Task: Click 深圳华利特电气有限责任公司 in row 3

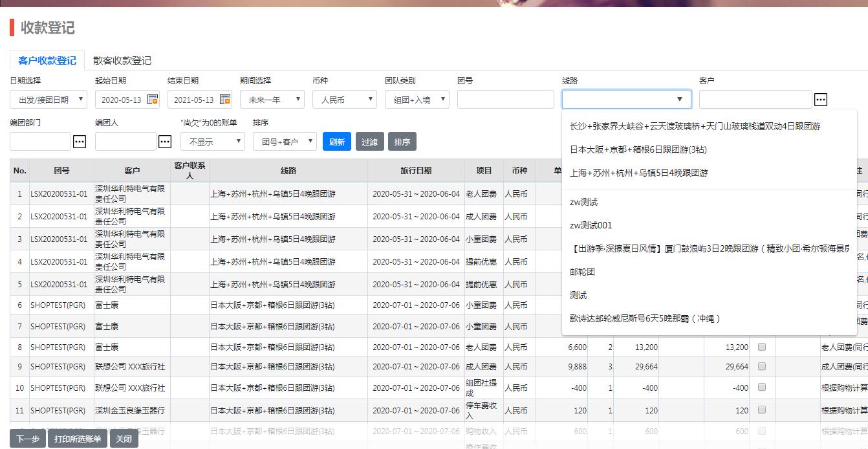Action: tap(131, 239)
